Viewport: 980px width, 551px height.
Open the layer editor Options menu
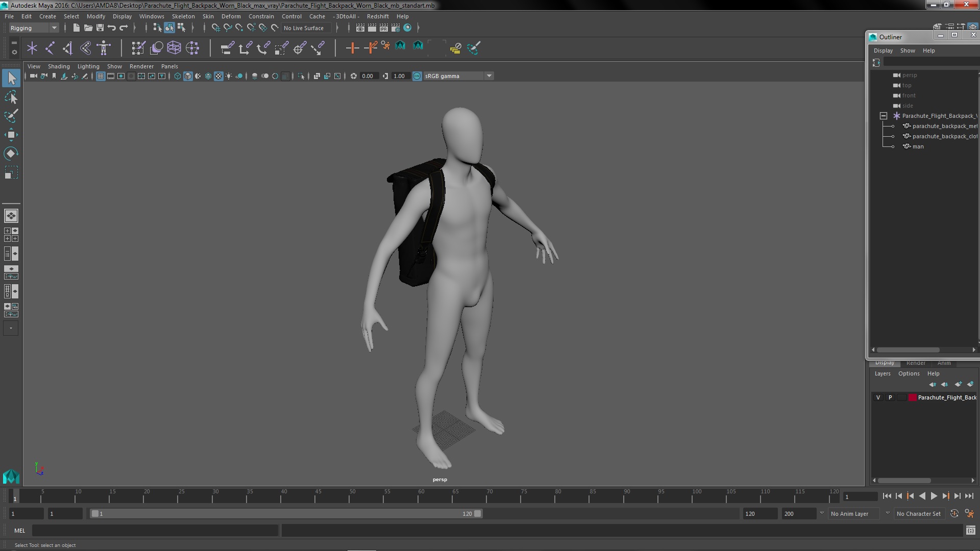(909, 373)
